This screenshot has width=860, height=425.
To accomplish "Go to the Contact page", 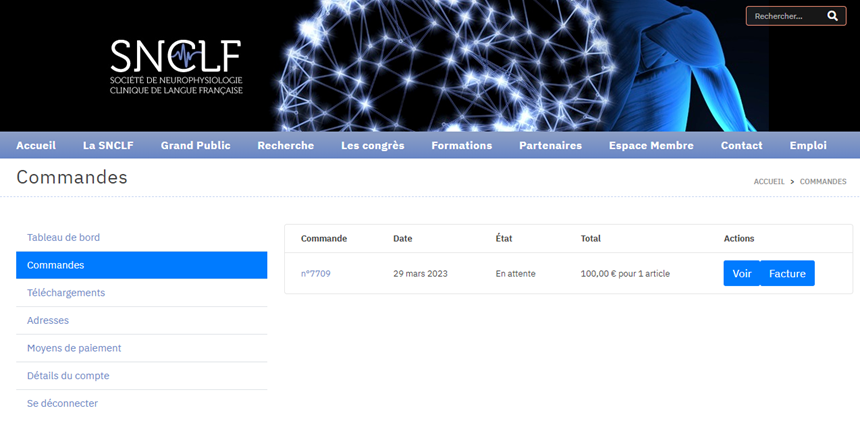I will 741,145.
